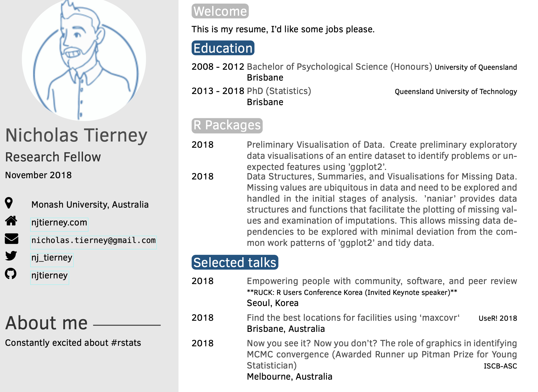The height and width of the screenshot is (392, 538).
Task: Open the njtierney GitHub profile link
Action: [x=50, y=276]
